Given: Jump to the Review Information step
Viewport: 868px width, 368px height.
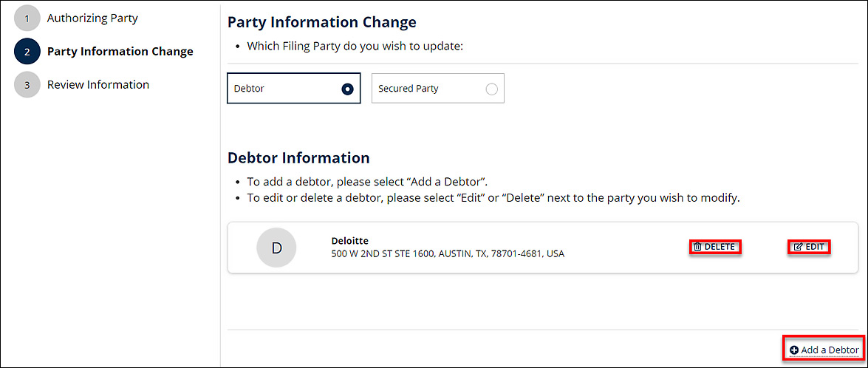Looking at the screenshot, I should point(98,85).
